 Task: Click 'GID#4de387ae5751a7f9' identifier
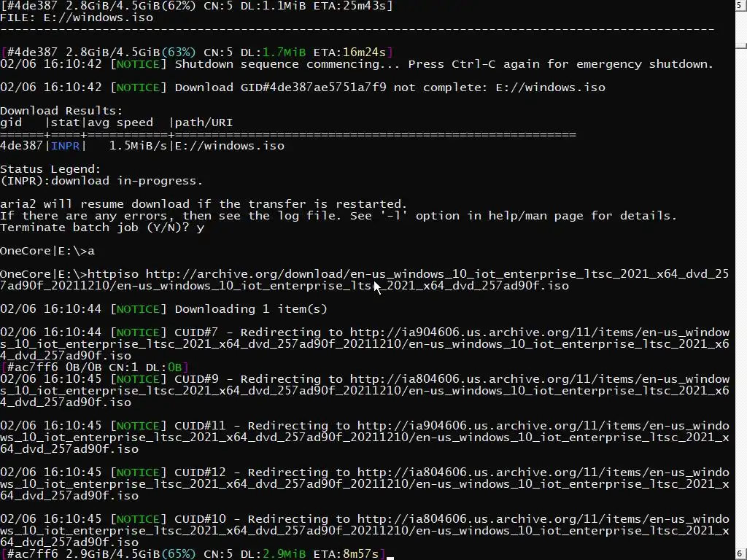click(313, 87)
